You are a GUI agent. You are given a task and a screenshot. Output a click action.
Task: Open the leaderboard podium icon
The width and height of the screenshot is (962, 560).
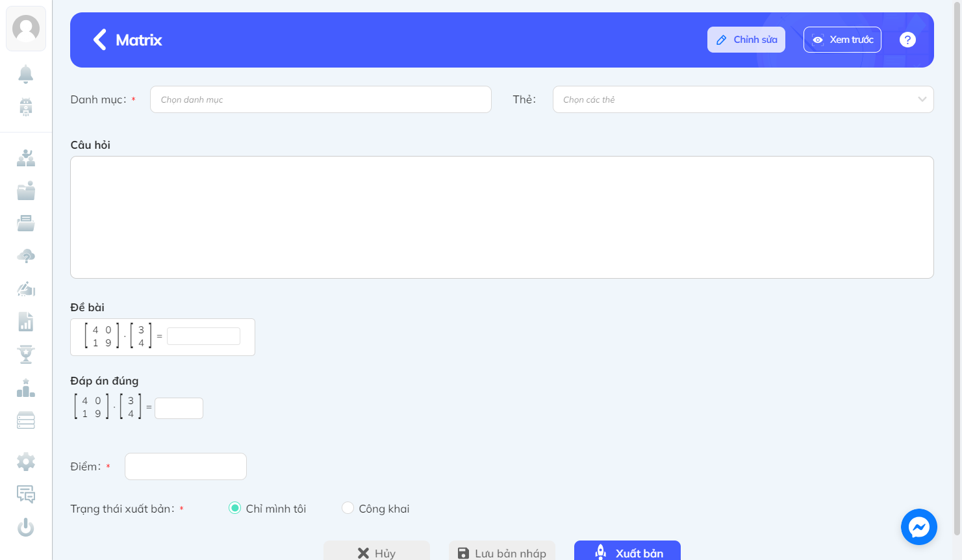coord(26,388)
